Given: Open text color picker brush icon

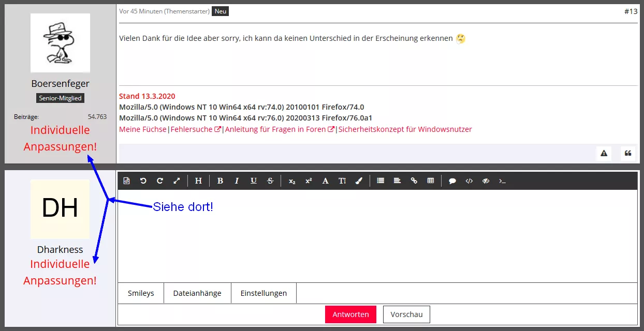Looking at the screenshot, I should pos(359,181).
